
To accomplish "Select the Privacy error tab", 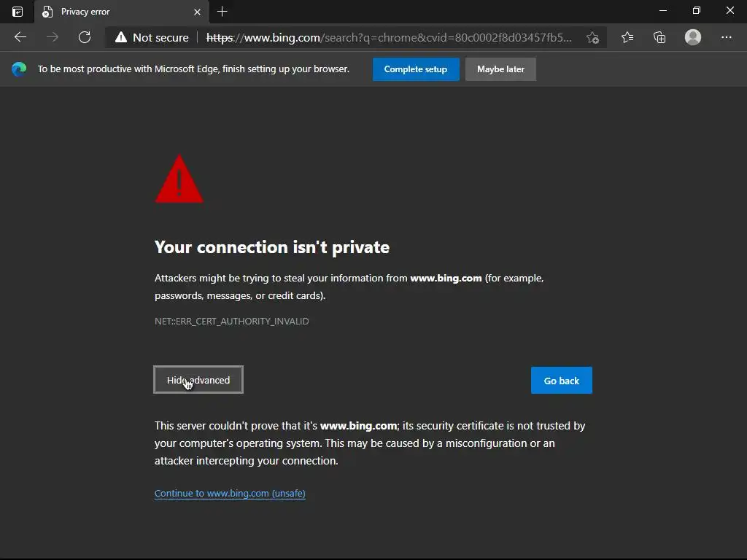I will (x=122, y=12).
